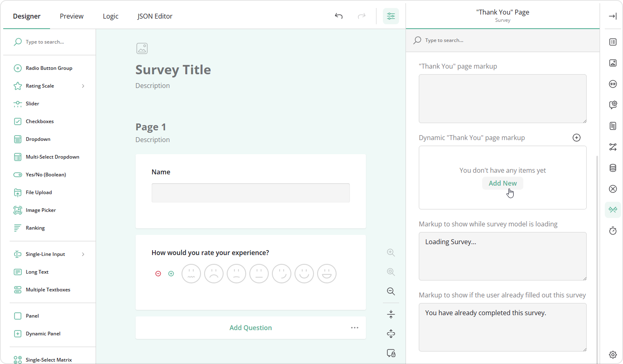The image size is (623, 364).
Task: Open the ellipsis menu next to Add Question
Action: click(355, 327)
